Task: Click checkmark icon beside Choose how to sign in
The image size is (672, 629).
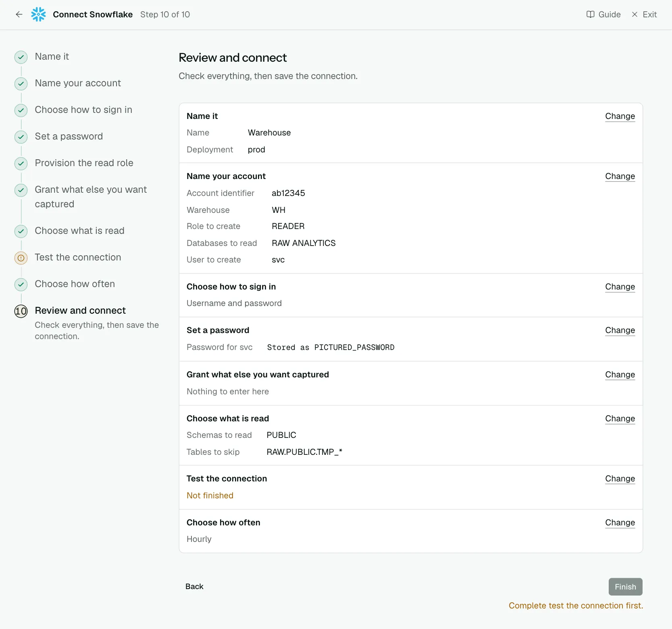Action: pyautogui.click(x=21, y=110)
